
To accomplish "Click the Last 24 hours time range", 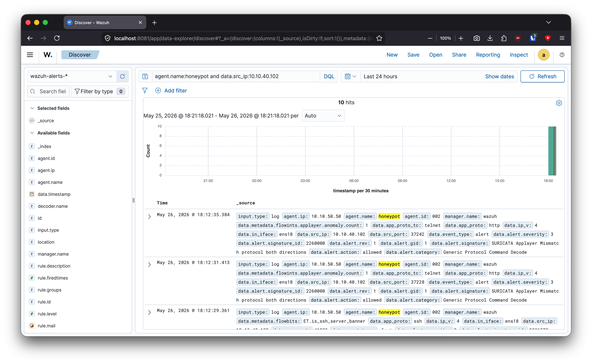I will tap(380, 76).
